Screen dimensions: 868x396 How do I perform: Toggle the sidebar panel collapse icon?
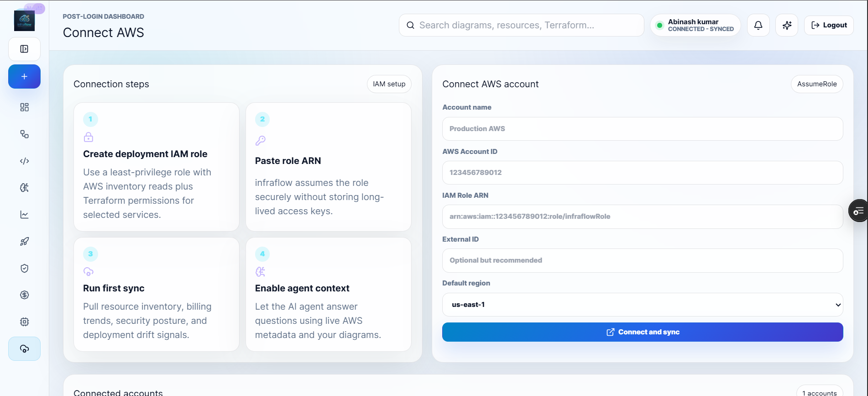pos(24,49)
